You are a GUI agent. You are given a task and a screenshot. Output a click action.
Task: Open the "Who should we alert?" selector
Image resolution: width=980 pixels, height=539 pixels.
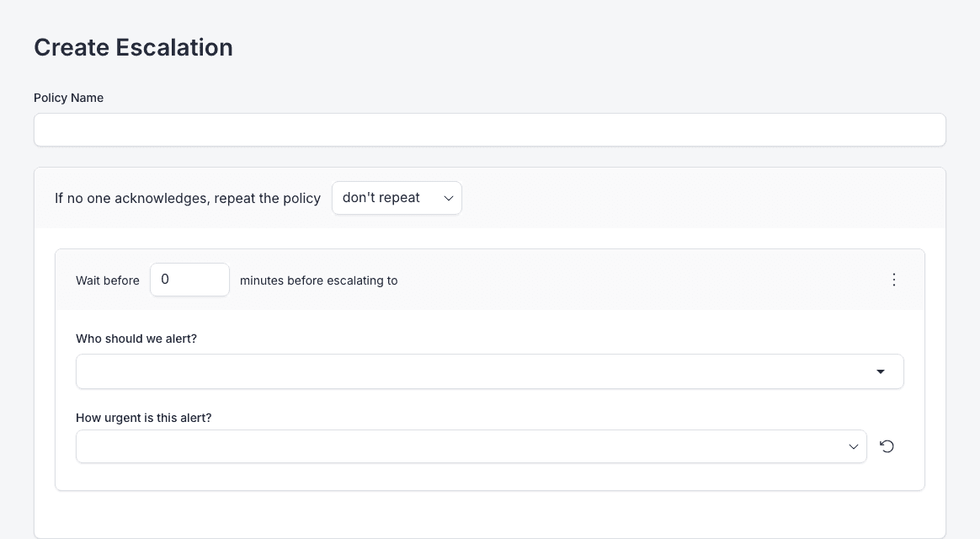(x=489, y=371)
